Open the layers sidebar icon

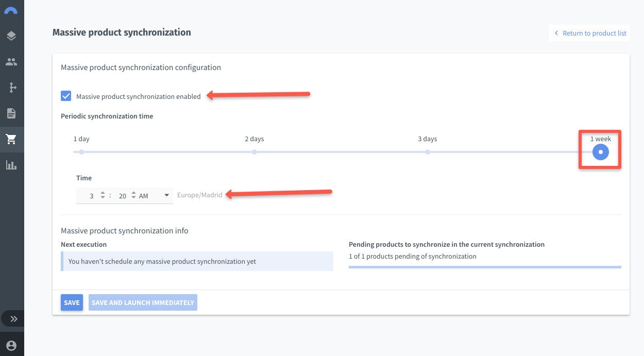click(11, 36)
